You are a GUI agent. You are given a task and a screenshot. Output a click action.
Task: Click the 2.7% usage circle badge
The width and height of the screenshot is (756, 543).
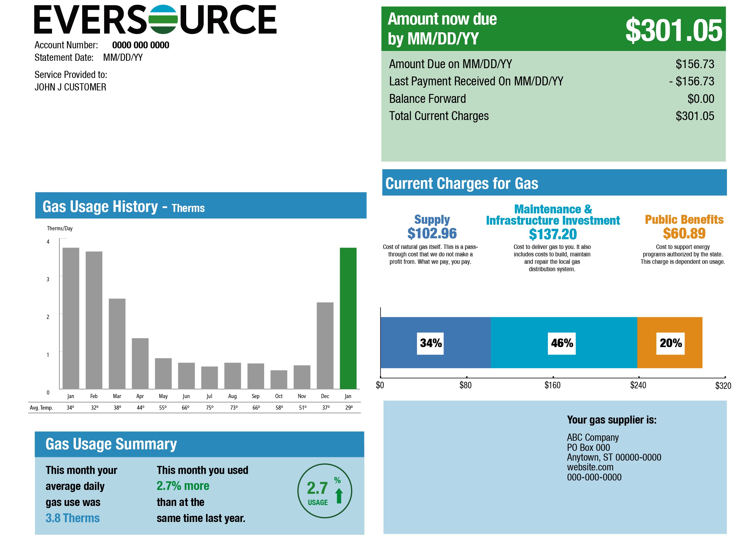coord(324,491)
